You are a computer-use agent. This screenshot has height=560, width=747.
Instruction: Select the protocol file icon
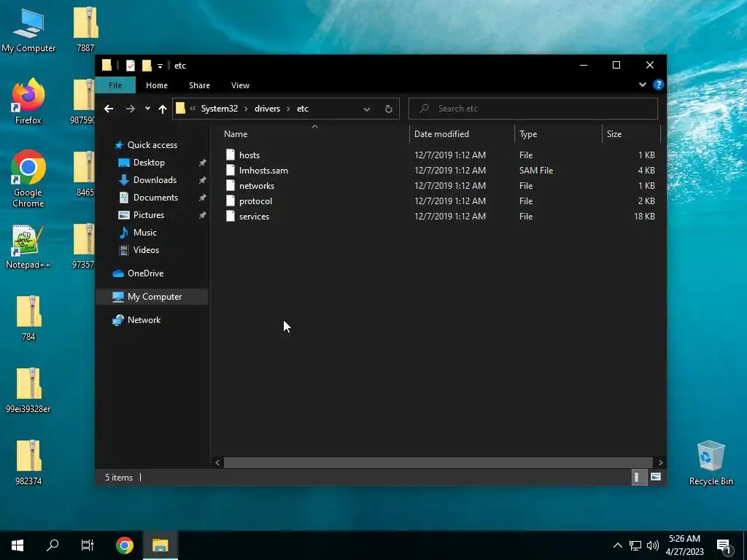tap(231, 201)
